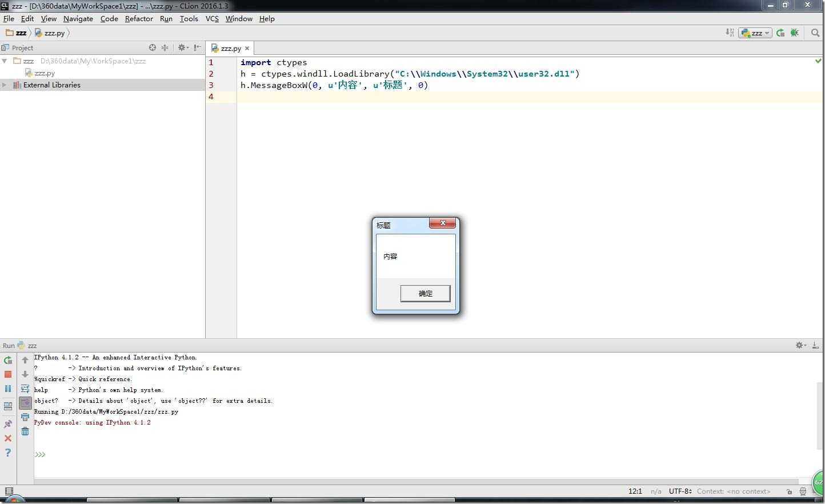Open the Navigate menu
This screenshot has width=825, height=504.
[x=78, y=18]
